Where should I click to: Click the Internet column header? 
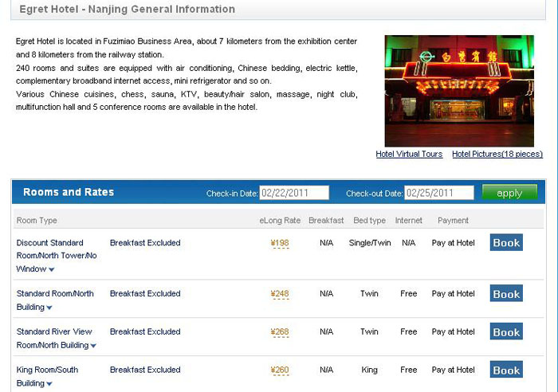point(408,221)
